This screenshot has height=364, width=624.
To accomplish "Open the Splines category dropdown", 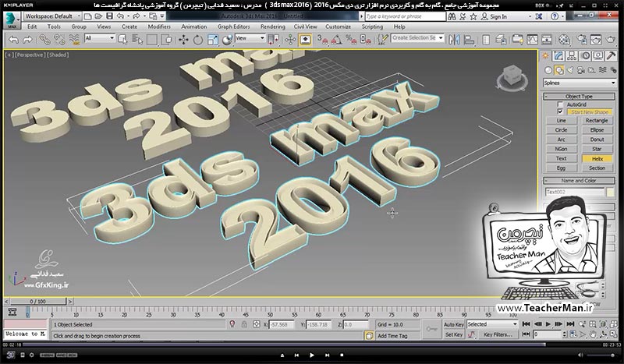I will 580,83.
